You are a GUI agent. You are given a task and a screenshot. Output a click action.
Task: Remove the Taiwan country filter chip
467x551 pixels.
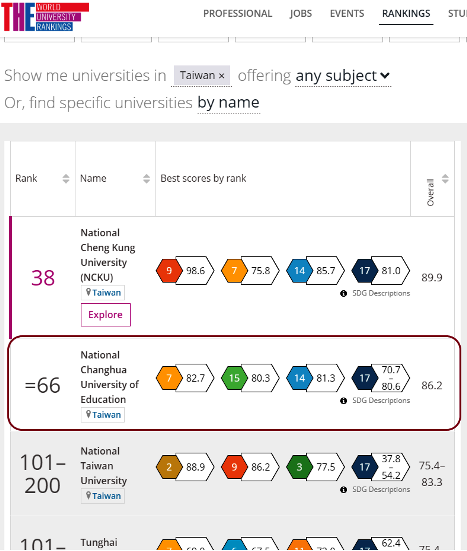(x=221, y=76)
